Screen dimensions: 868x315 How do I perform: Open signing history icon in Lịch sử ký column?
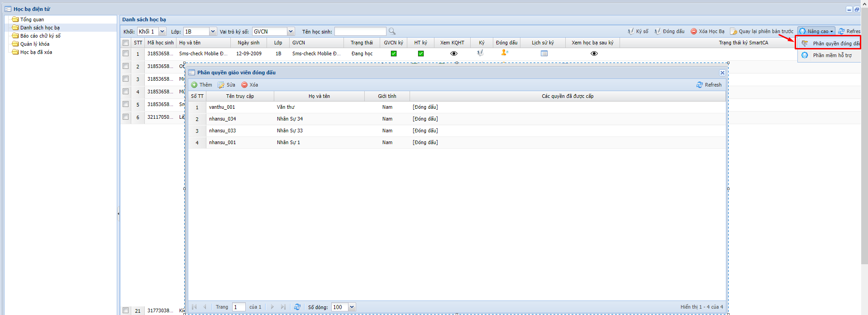click(544, 53)
